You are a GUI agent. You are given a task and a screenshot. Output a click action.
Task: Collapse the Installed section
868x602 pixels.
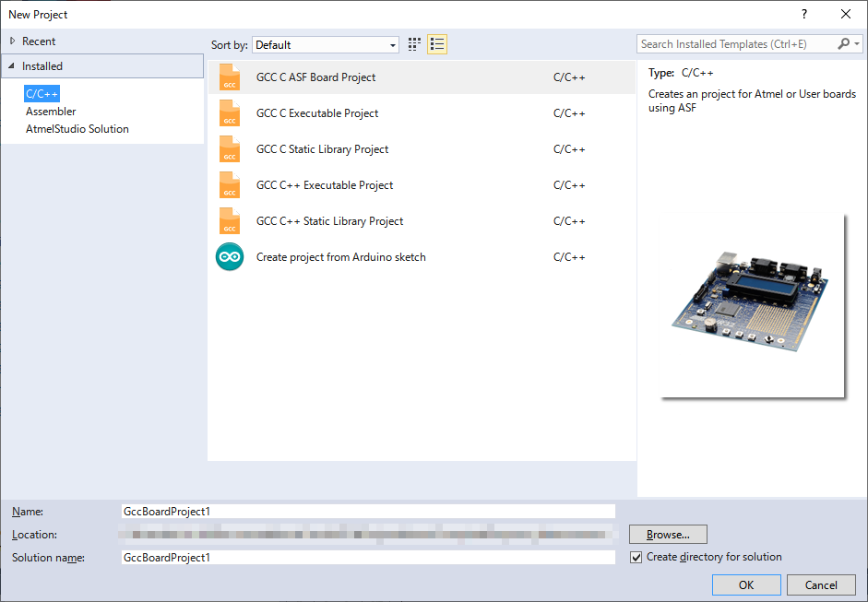[x=12, y=65]
